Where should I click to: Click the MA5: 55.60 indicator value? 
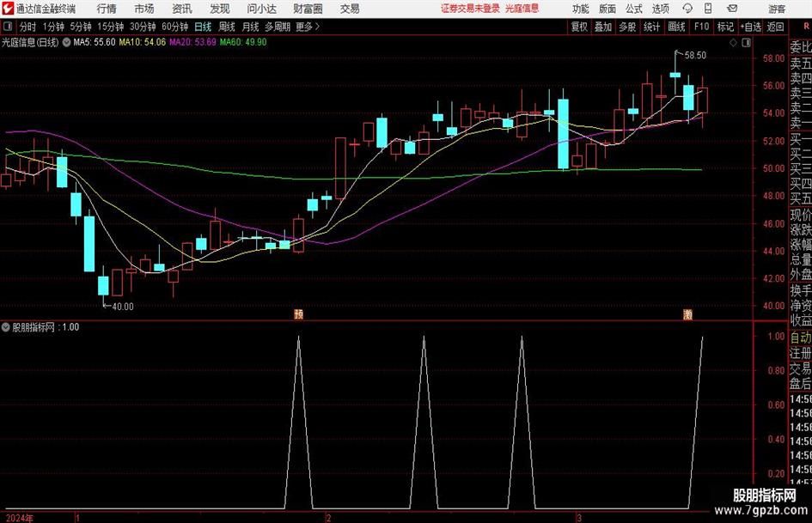[95, 42]
